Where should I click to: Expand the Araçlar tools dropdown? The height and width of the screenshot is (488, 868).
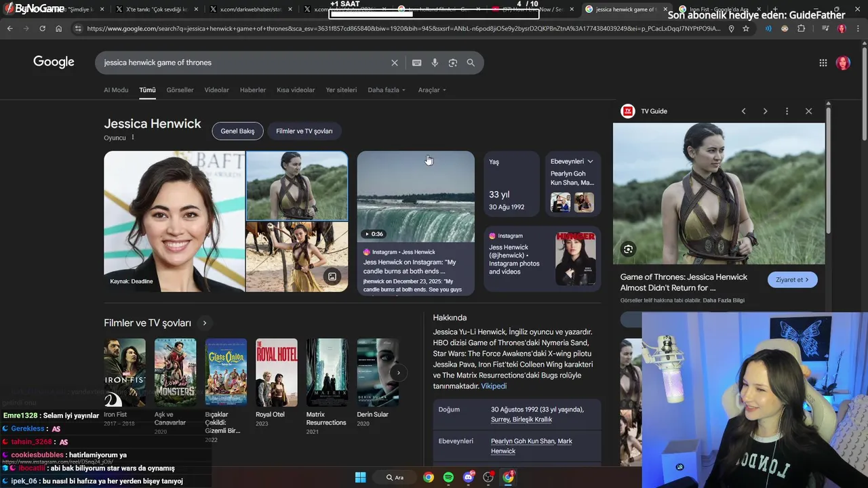[x=432, y=90]
